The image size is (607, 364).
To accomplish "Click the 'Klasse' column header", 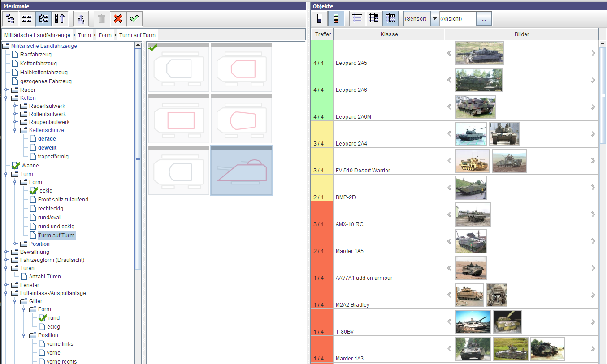I will [x=389, y=34].
